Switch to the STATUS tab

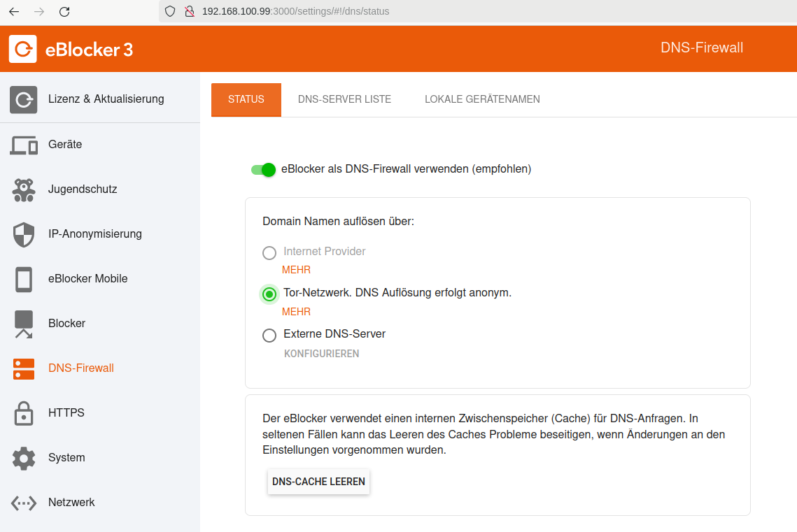tap(246, 99)
